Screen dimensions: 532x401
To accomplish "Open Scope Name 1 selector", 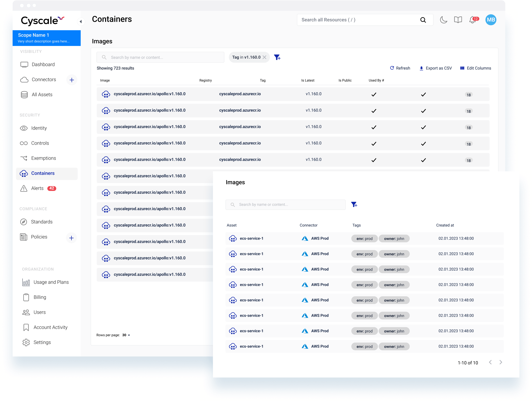I will coord(46,38).
